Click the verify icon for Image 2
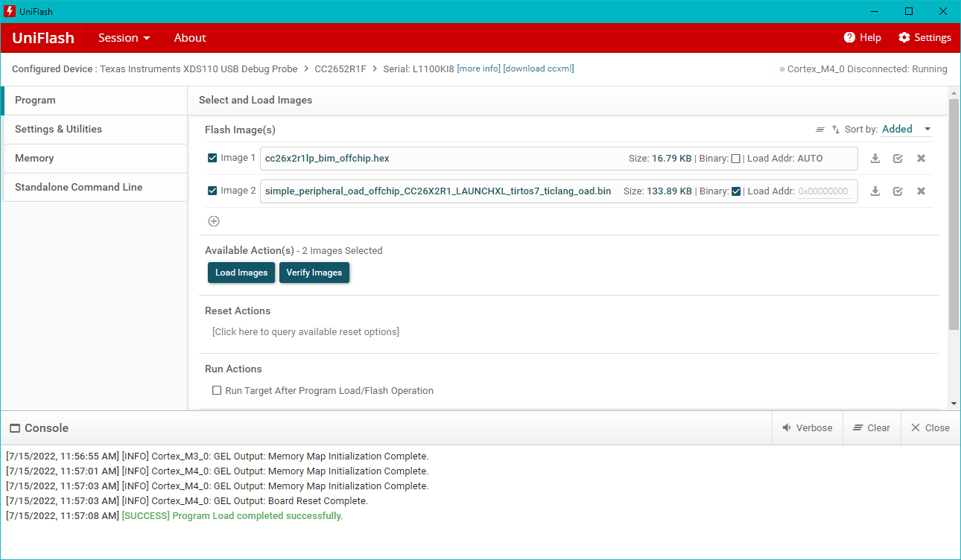961x560 pixels. point(898,191)
